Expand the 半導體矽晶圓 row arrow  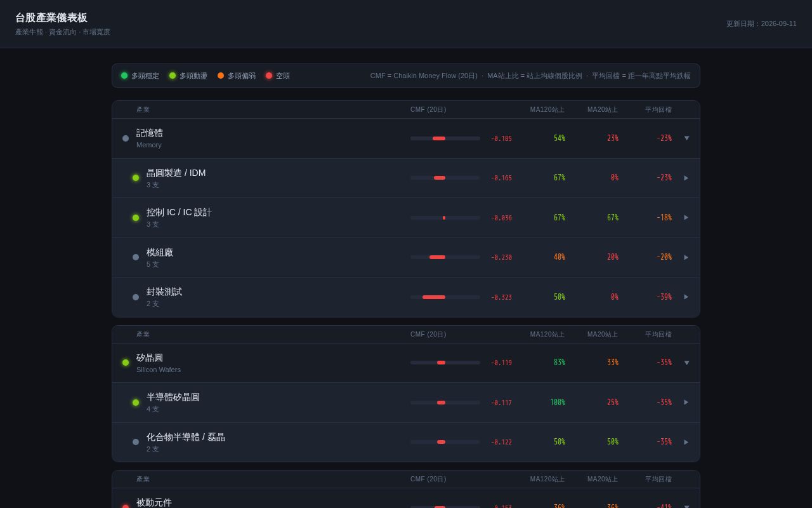pyautogui.click(x=686, y=403)
